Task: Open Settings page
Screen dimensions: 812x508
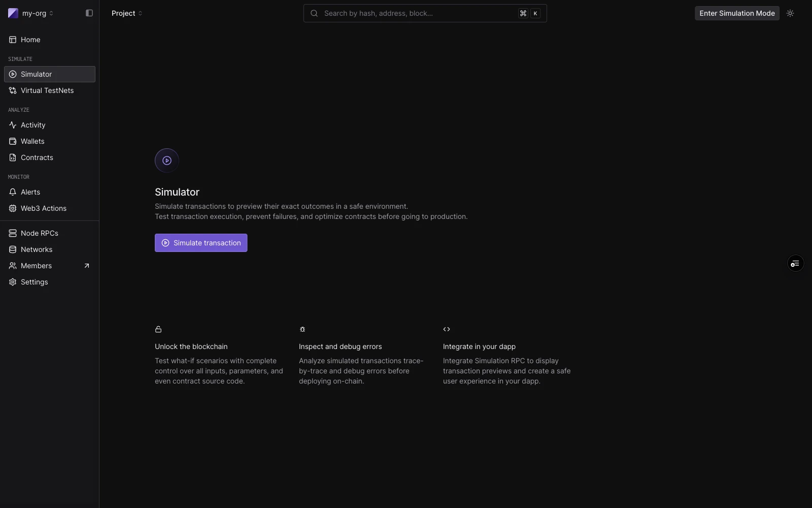Action: (50, 282)
